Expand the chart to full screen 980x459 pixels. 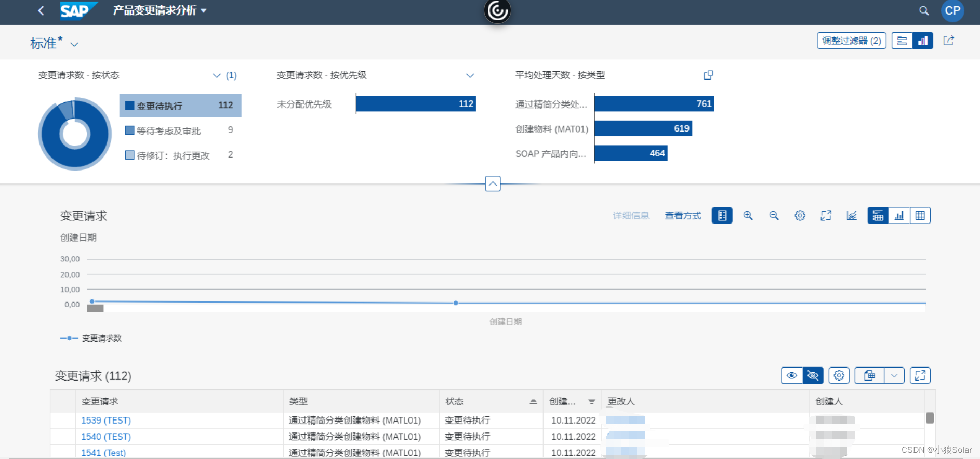pyautogui.click(x=826, y=216)
